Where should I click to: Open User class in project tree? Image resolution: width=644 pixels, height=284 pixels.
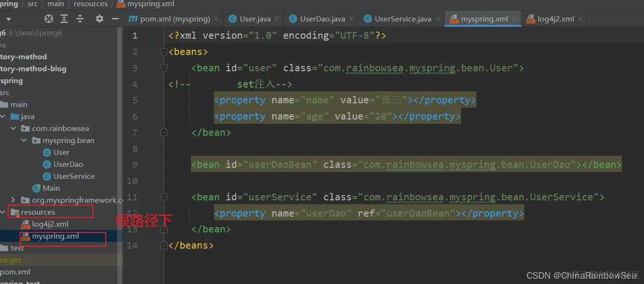61,153
